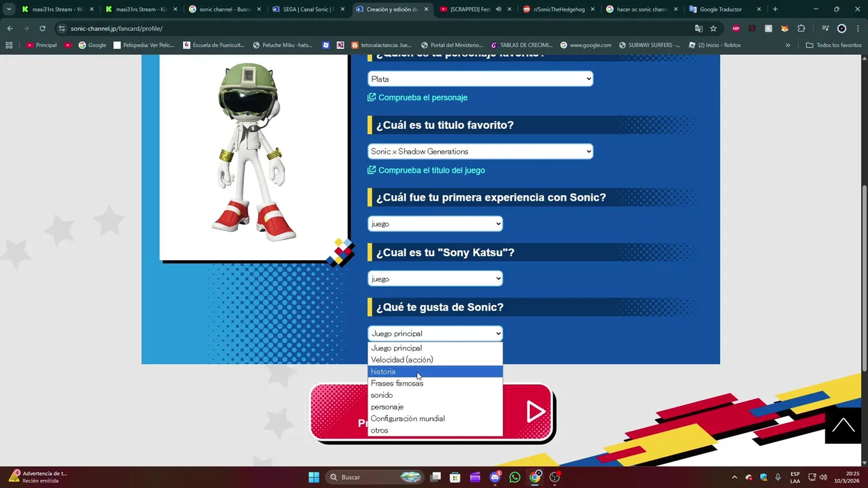Open the apps grid in bookmarks bar
Viewport: 868px width, 488px height.
click(x=9, y=45)
